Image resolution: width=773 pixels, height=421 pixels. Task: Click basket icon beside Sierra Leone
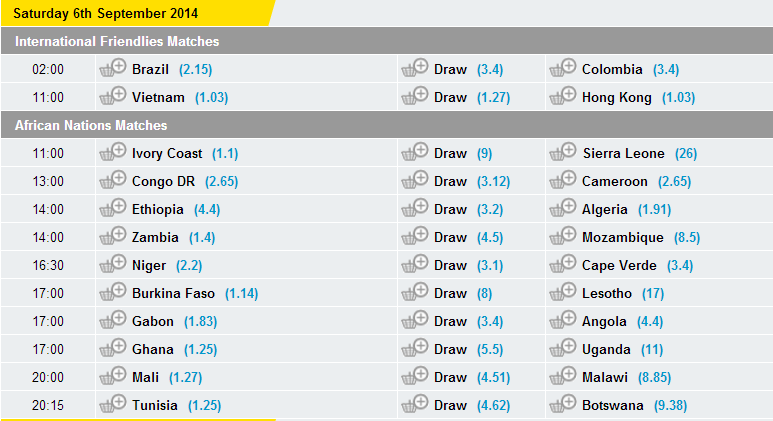562,152
